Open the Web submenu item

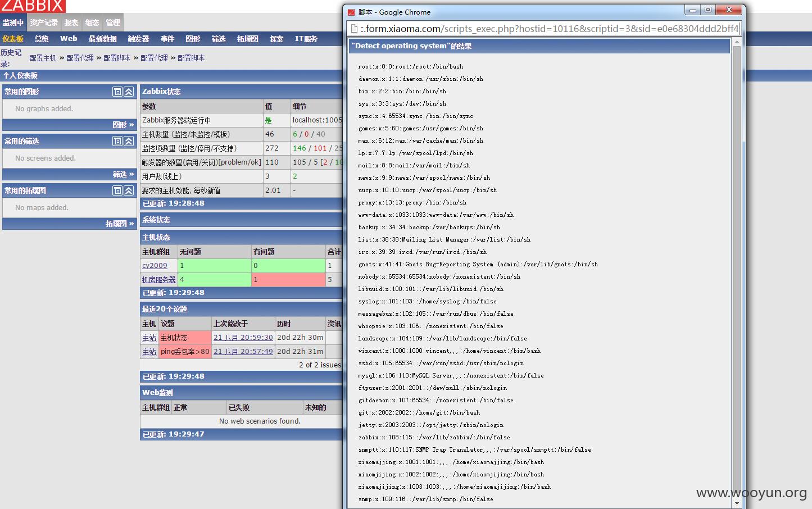pyautogui.click(x=69, y=39)
